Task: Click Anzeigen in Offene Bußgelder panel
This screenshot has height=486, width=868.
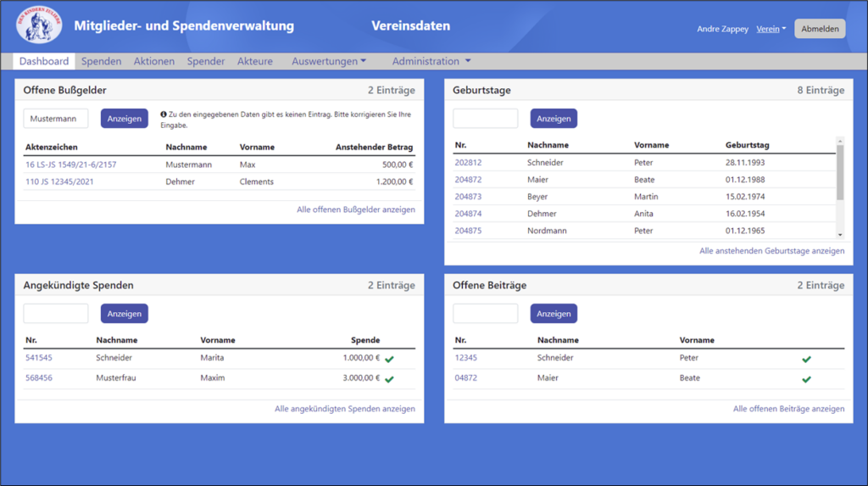Action: click(x=124, y=119)
